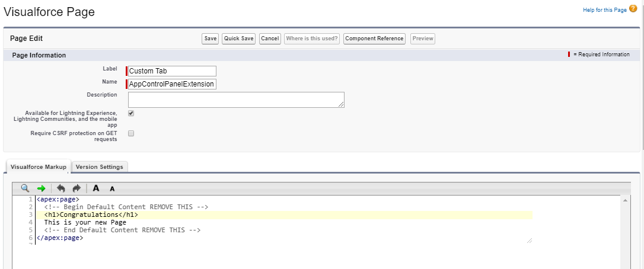Click the orange help question mark icon

[633, 9]
